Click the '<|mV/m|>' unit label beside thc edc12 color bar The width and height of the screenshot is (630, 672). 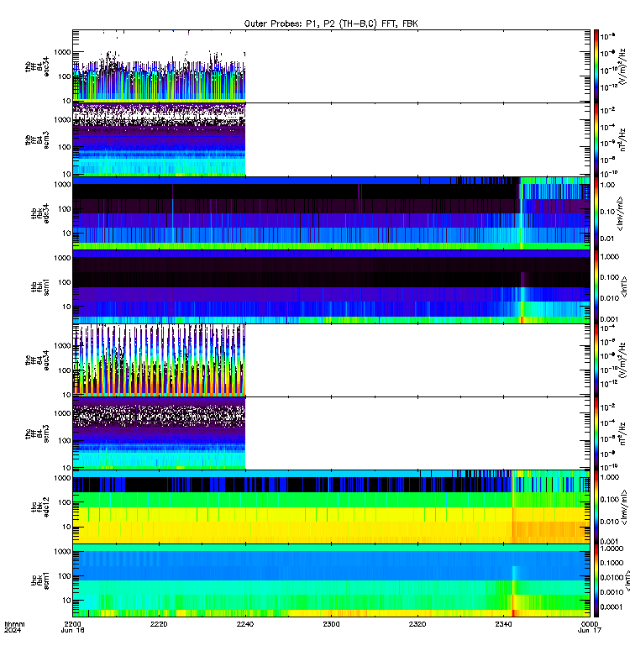click(624, 507)
